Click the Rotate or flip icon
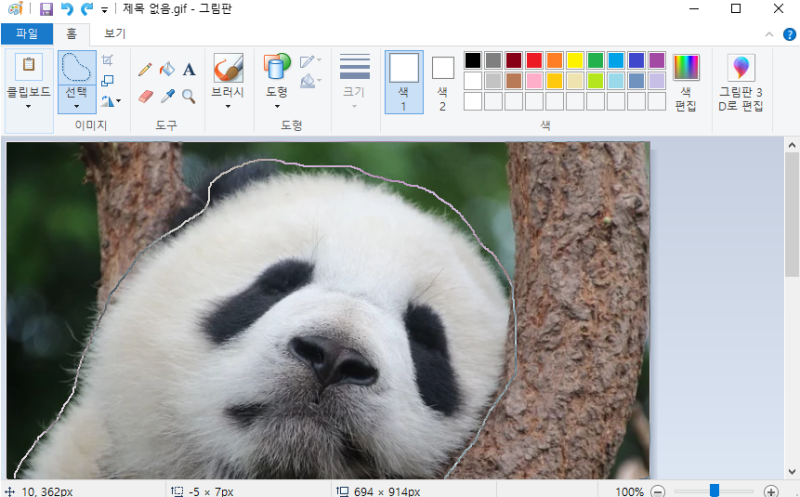Image resolution: width=800 pixels, height=497 pixels. point(110,101)
